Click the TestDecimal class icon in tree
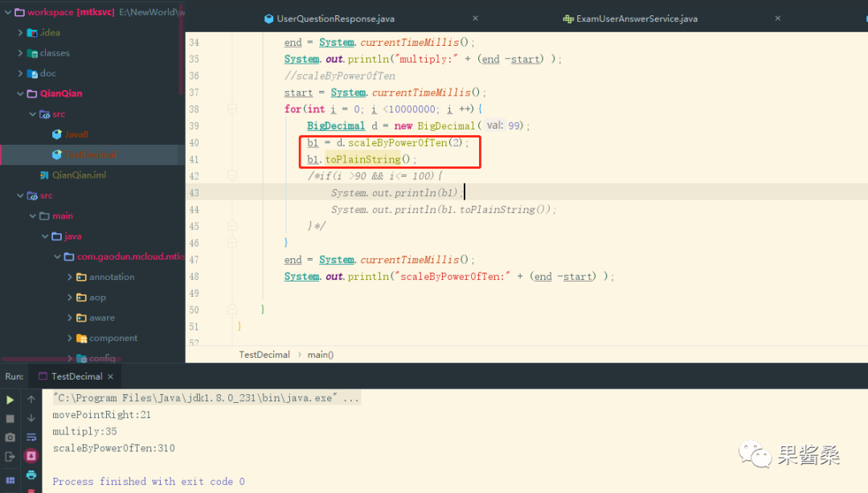This screenshot has width=868, height=493. 56,154
